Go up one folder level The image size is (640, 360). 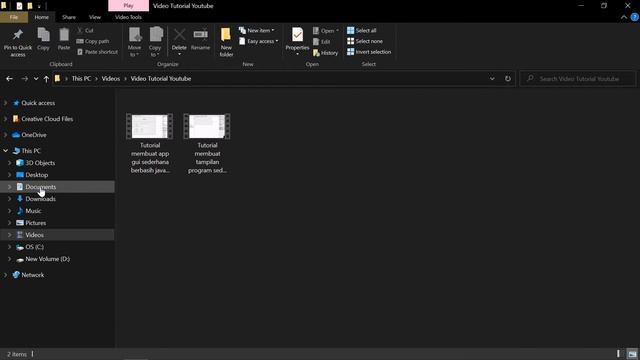[x=46, y=79]
